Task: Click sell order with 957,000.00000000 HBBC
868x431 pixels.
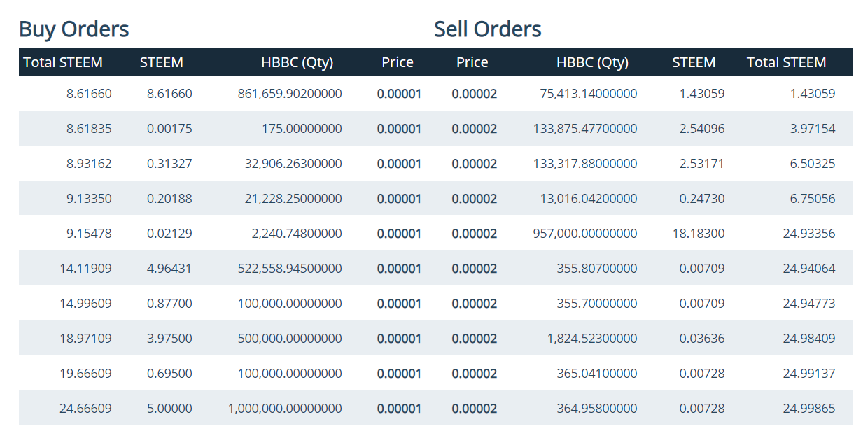Action: [x=585, y=233]
